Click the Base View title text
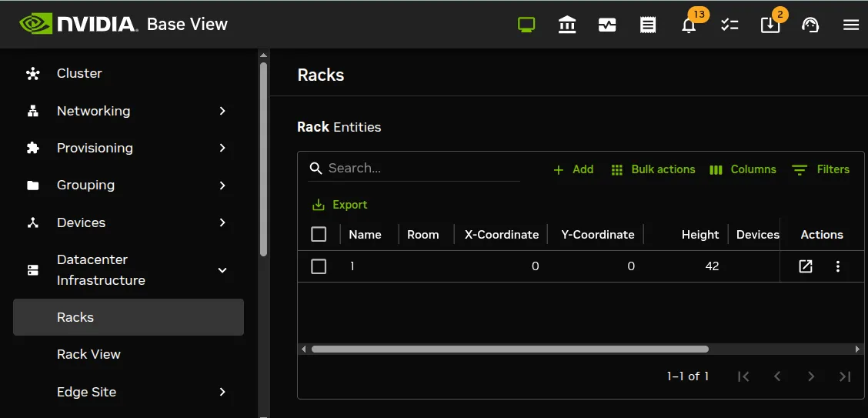The image size is (868, 418). 187,25
